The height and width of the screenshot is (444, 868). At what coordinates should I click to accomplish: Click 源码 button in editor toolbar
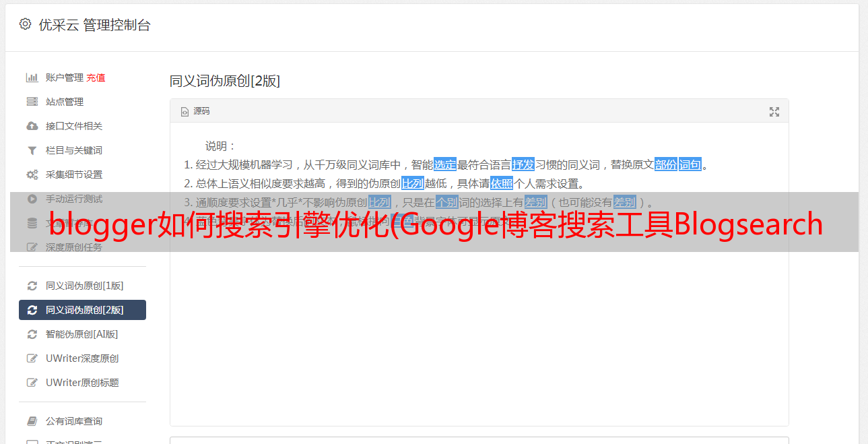tap(195, 111)
